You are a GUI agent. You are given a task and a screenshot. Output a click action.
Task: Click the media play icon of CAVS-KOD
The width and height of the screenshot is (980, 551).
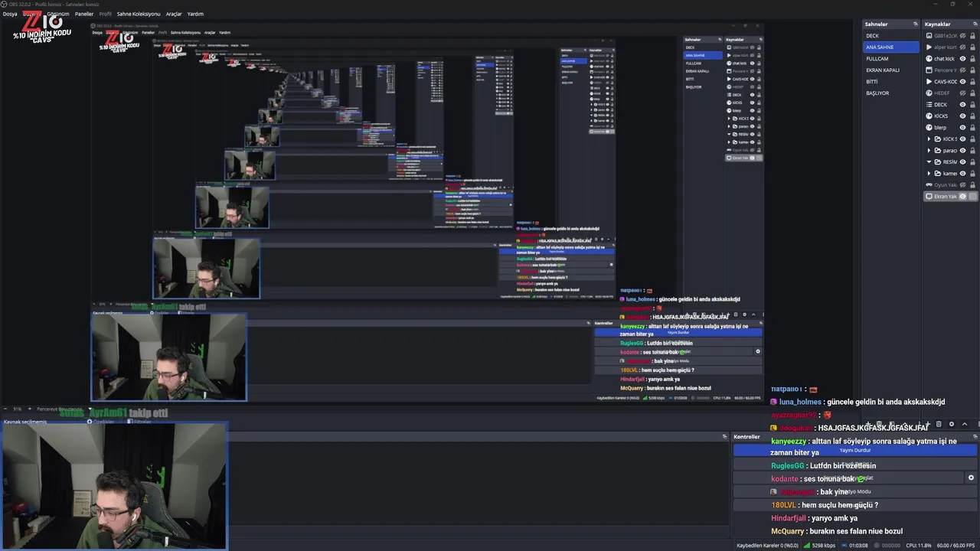pos(929,82)
